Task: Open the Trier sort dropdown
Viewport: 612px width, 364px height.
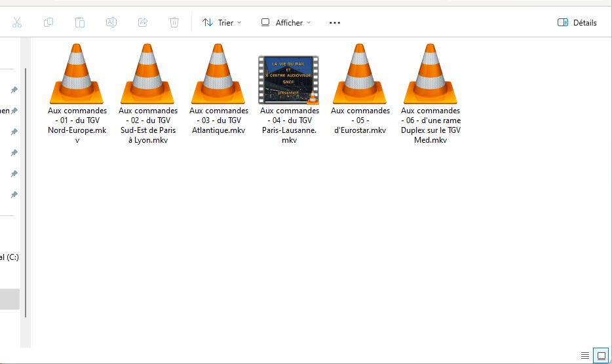Action: (x=222, y=22)
